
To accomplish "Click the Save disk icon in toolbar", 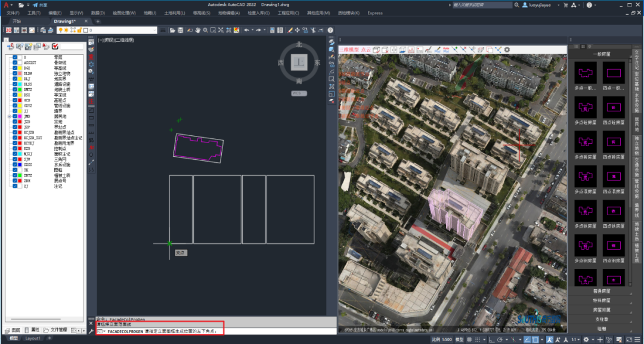I will tap(180, 30).
